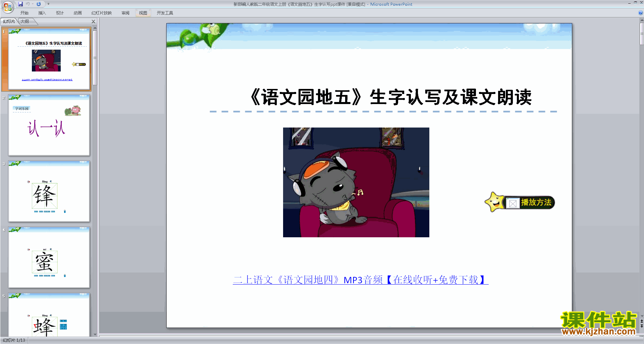The image size is (644, 344).
Task: Click the Undo arrow icon
Action: (28, 4)
